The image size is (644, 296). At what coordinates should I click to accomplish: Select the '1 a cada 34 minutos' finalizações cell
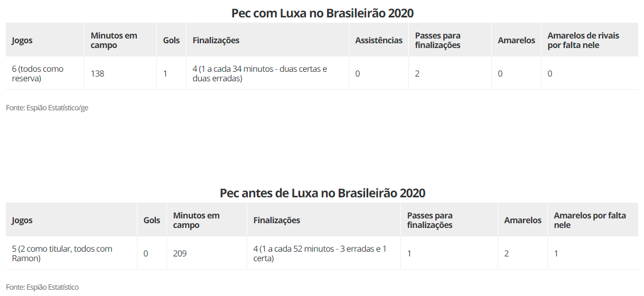(x=260, y=74)
